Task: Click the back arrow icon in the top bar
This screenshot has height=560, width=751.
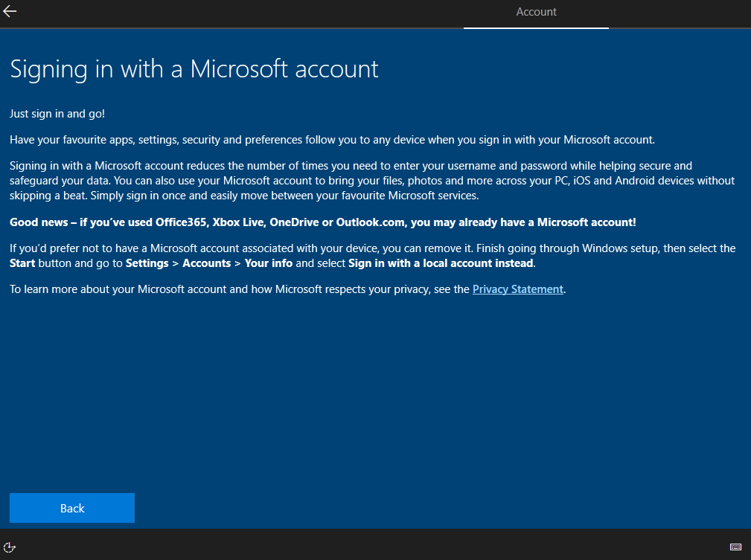Action: click(x=10, y=11)
